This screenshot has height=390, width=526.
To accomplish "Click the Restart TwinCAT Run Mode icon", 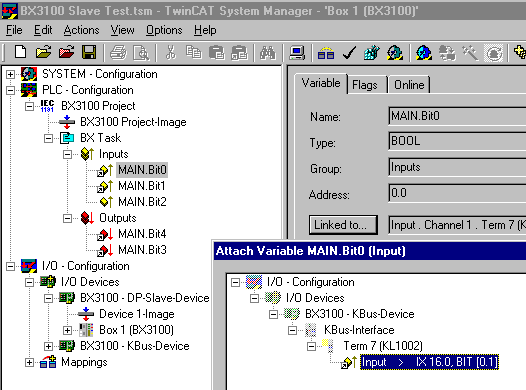I will 395,53.
